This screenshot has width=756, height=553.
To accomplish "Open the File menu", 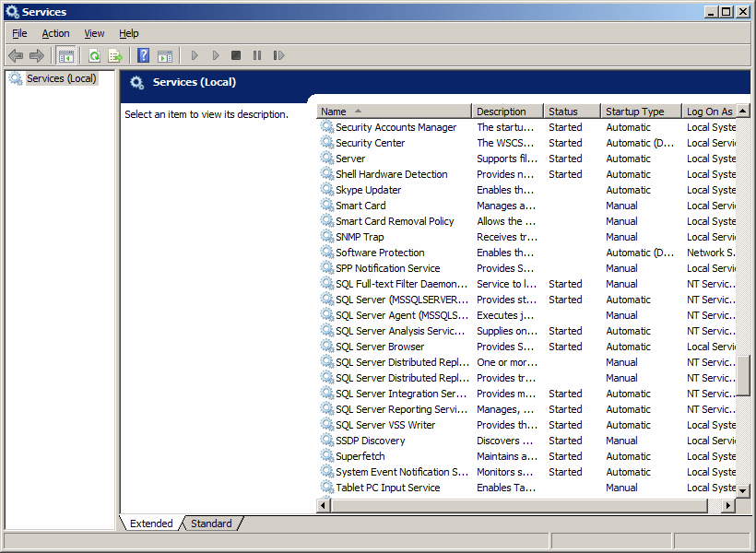I will (x=19, y=33).
